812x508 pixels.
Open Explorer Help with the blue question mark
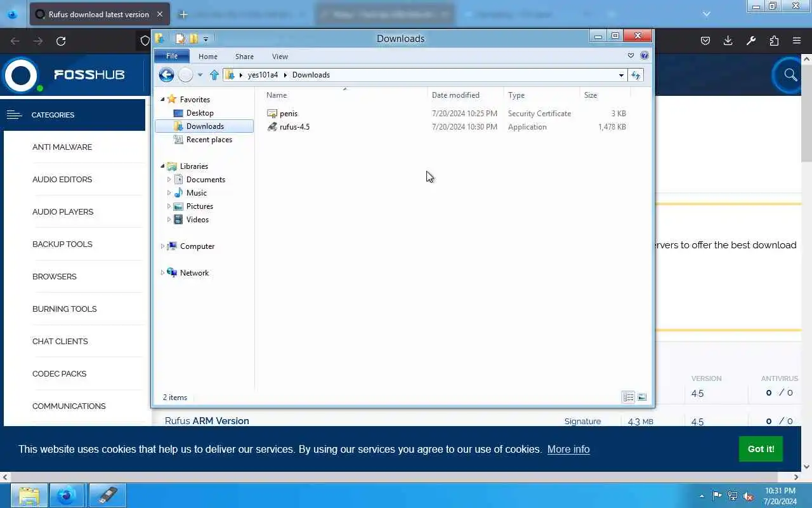pos(645,56)
